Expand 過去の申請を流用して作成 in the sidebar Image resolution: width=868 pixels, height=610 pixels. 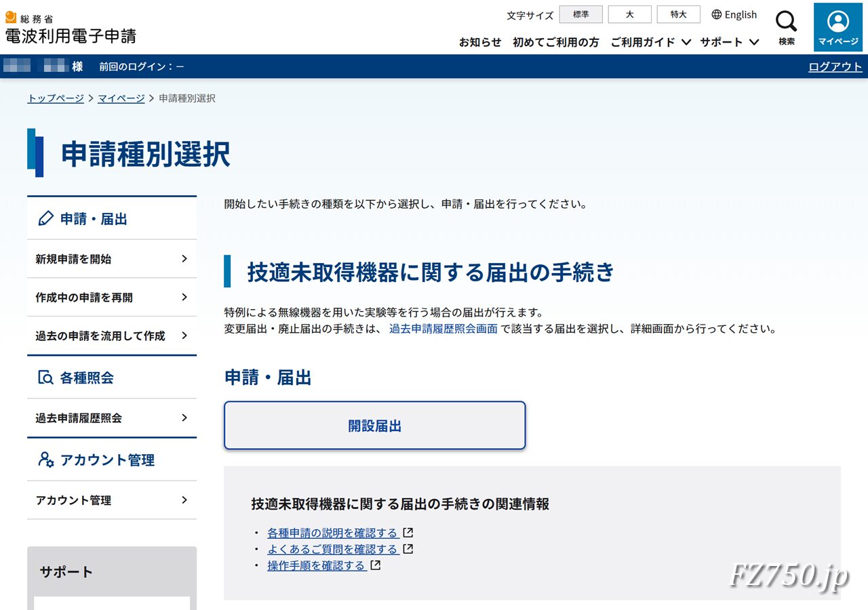pyautogui.click(x=112, y=335)
